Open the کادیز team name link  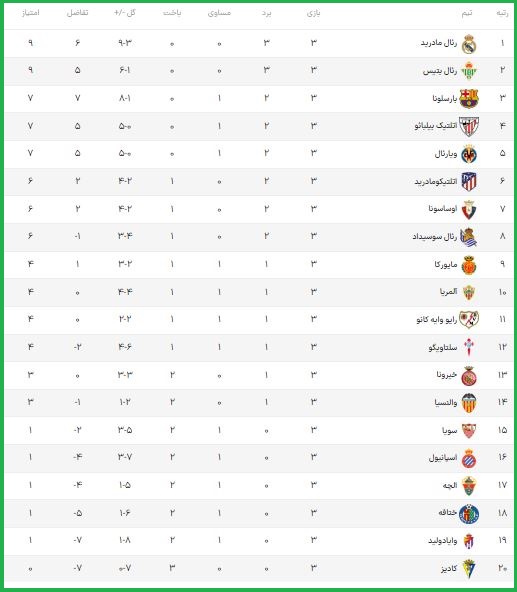coord(449,569)
